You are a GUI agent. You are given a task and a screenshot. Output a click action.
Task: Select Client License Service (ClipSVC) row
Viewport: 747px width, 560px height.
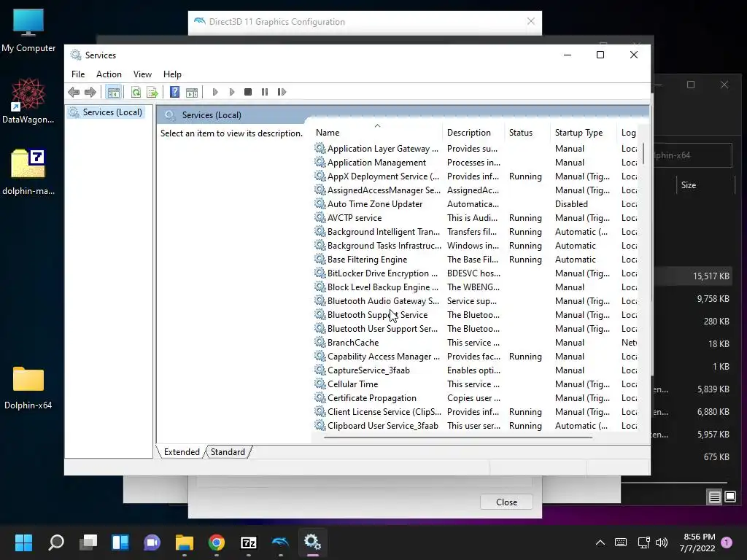(x=475, y=411)
